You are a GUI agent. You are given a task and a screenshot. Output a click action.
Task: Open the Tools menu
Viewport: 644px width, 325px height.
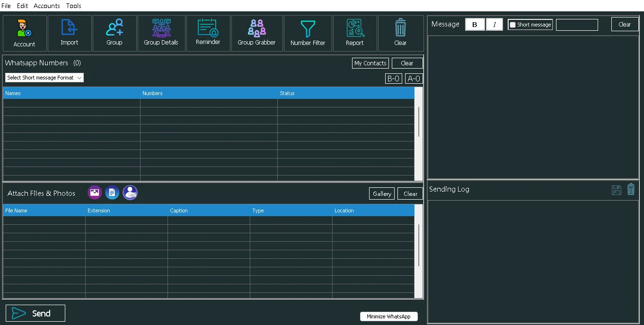coord(74,6)
